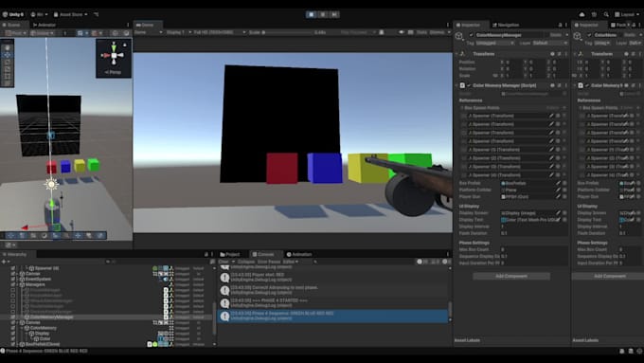Toggle Color Memory Manager (Script) enabled checkbox

[469, 85]
